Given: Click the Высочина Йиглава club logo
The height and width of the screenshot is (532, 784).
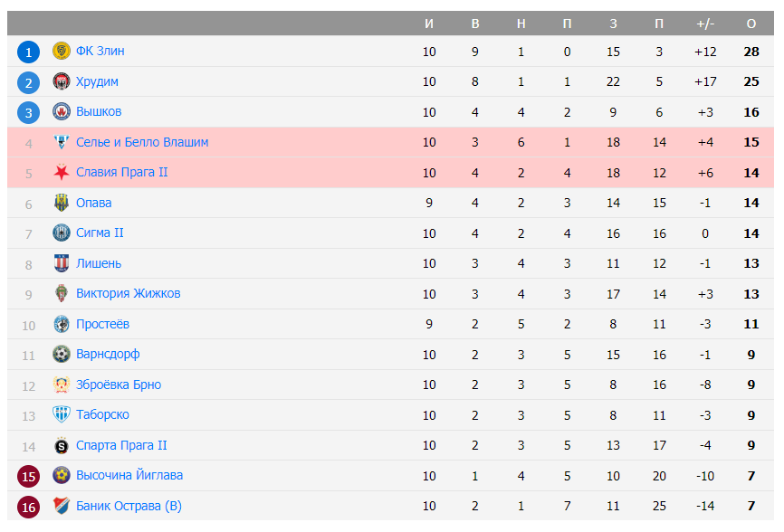Looking at the screenshot, I should [61, 476].
